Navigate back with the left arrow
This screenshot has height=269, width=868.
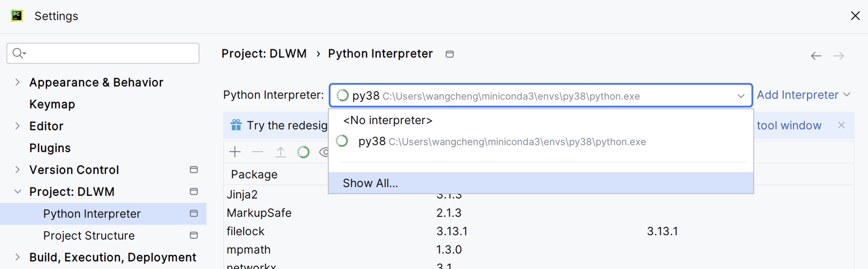click(x=816, y=56)
